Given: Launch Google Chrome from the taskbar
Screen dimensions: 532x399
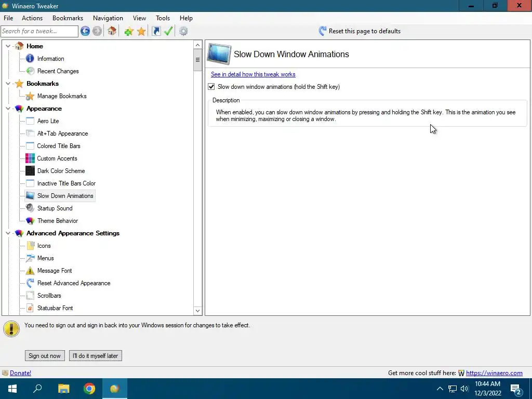Looking at the screenshot, I should 89,389.
